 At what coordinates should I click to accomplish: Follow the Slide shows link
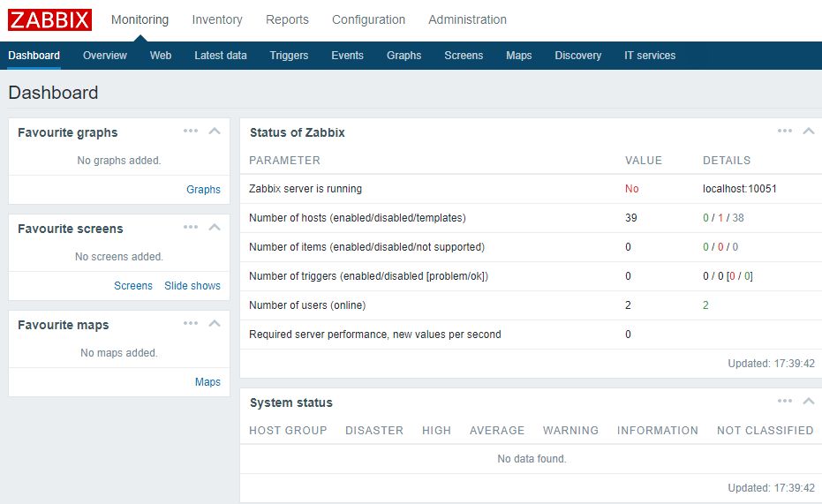pos(192,285)
